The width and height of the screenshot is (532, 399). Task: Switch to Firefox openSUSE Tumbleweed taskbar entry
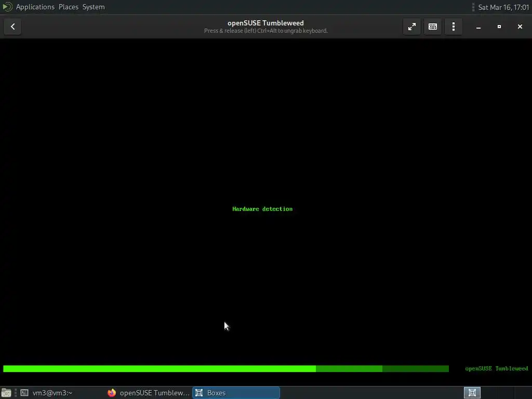[148, 393]
